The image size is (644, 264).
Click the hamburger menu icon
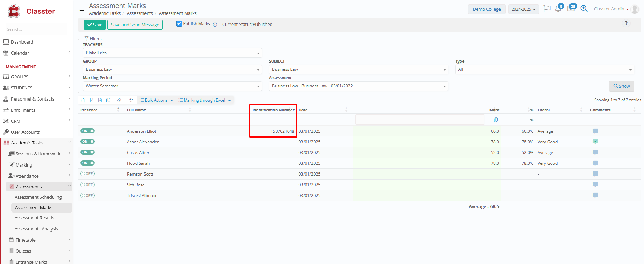click(x=82, y=11)
